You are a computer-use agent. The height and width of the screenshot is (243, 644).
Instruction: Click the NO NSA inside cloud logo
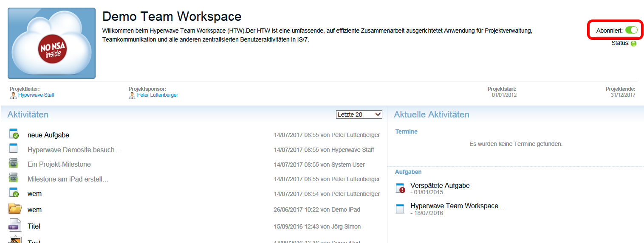tap(51, 43)
